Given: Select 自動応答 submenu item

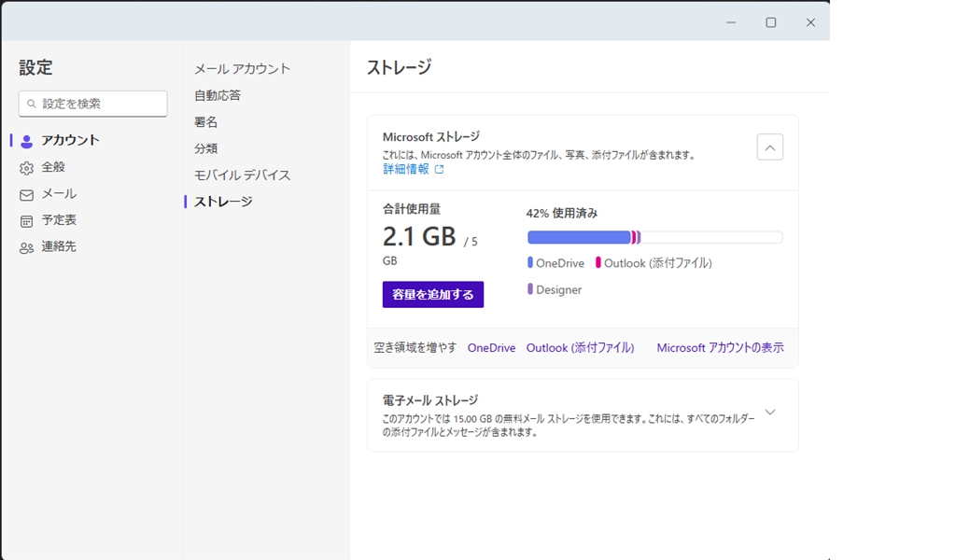Looking at the screenshot, I should click(217, 96).
